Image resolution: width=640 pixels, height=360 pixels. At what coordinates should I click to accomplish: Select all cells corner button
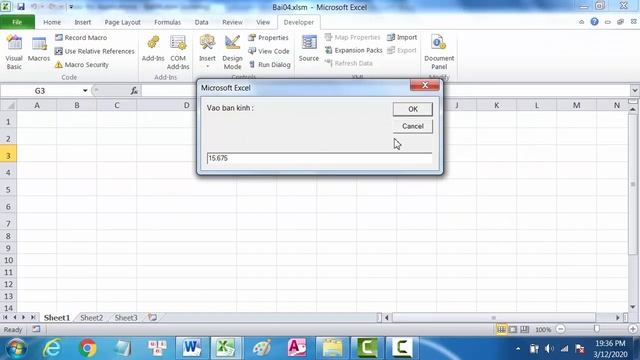[x=8, y=105]
